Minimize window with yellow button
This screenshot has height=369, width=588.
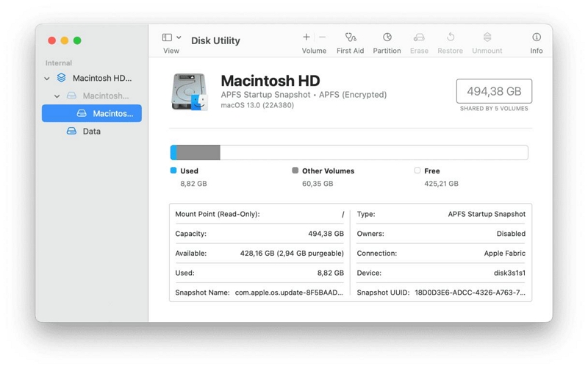(65, 40)
